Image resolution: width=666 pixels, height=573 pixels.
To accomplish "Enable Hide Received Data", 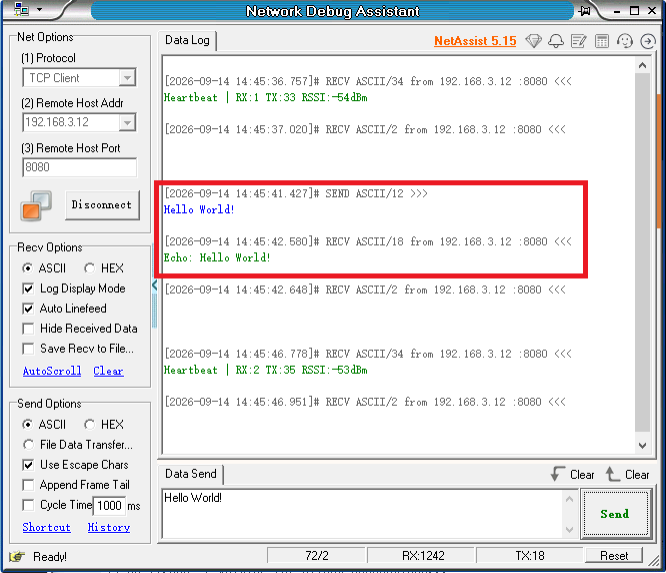I will click(28, 329).
